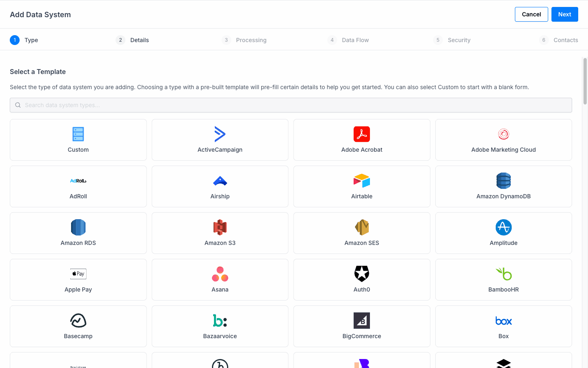The height and width of the screenshot is (368, 588).
Task: Select the Asana three-dot logo
Action: (x=220, y=274)
